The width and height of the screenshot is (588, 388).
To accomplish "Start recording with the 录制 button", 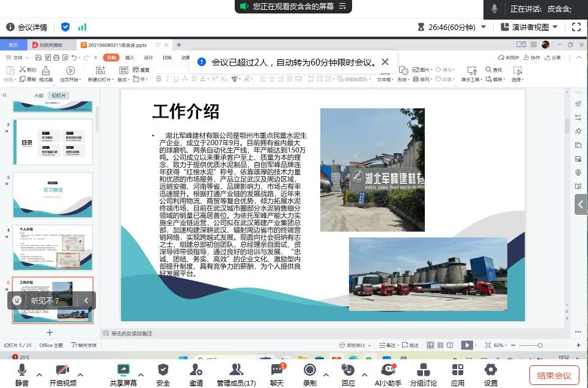I will [x=310, y=375].
